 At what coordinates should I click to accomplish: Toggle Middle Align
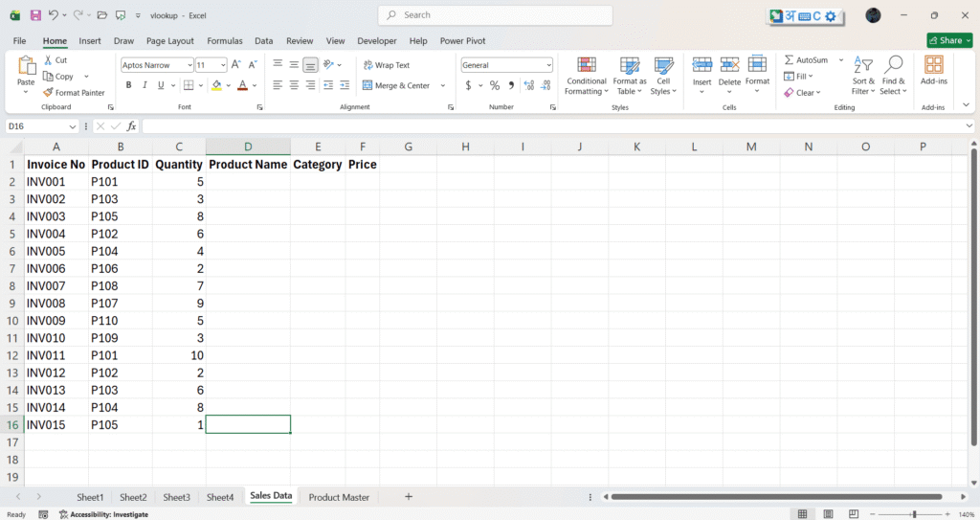click(x=294, y=64)
